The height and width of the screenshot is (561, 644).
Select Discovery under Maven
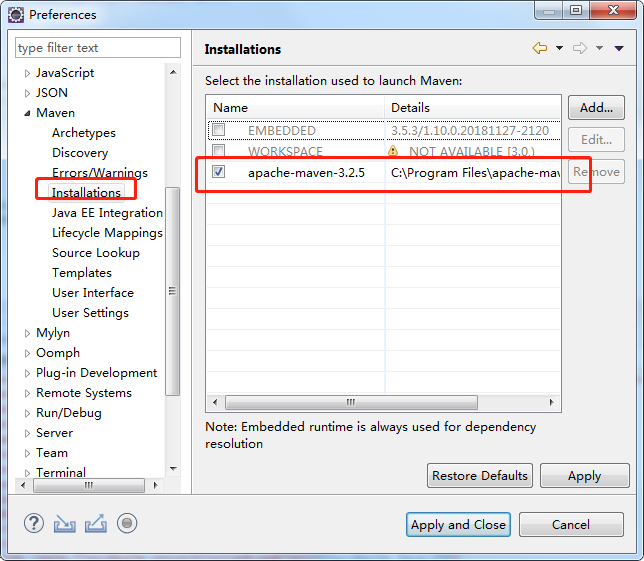coord(80,153)
